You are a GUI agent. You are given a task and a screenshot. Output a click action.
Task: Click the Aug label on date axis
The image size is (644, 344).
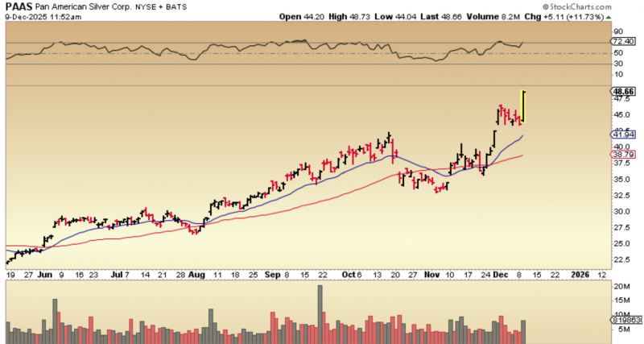(x=196, y=275)
